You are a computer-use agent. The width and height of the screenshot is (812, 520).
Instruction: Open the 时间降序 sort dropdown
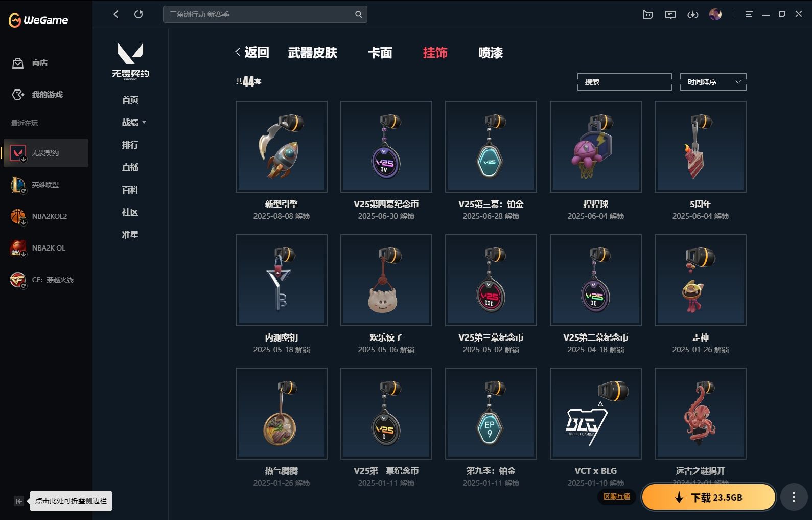pyautogui.click(x=713, y=82)
